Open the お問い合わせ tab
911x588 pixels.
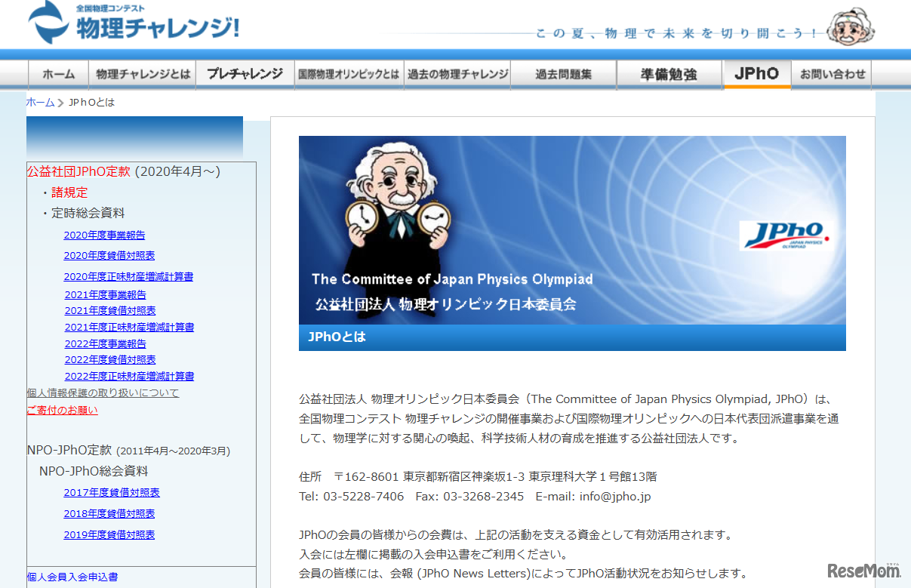[833, 74]
